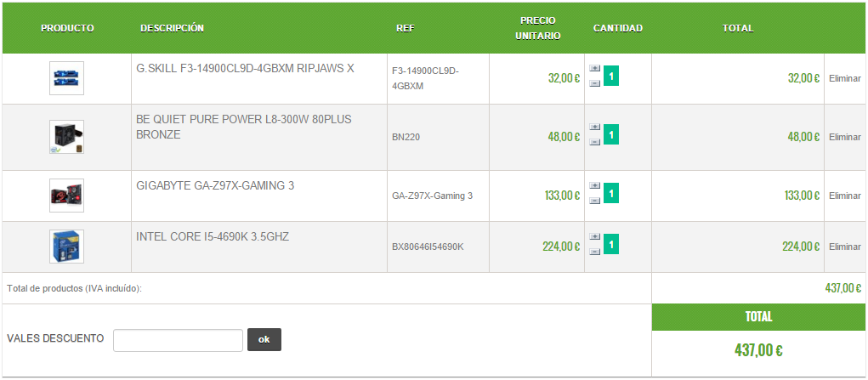This screenshot has height=380, width=868.
Task: Click the reference text GA-Z97X-Gaming 3
Action: pos(433,196)
